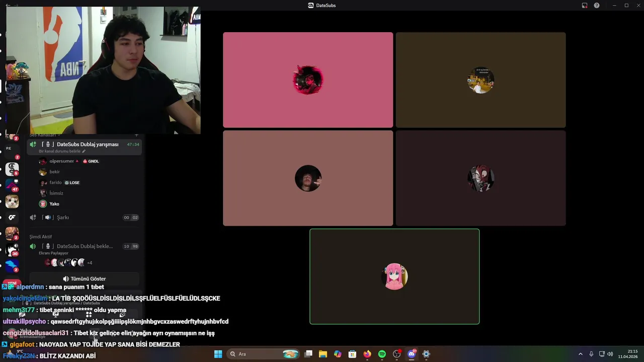Viewport: 644px width, 362px height.
Task: Click the microphone icon in system tray
Action: [591, 354]
